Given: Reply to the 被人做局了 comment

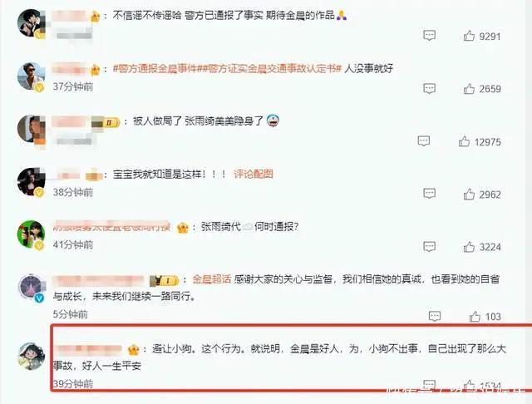Looking at the screenshot, I should (424, 140).
